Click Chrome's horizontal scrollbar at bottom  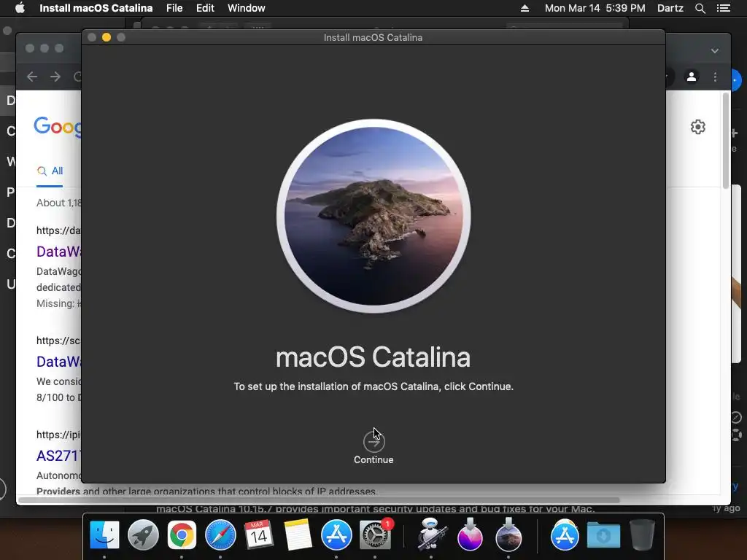point(320,500)
